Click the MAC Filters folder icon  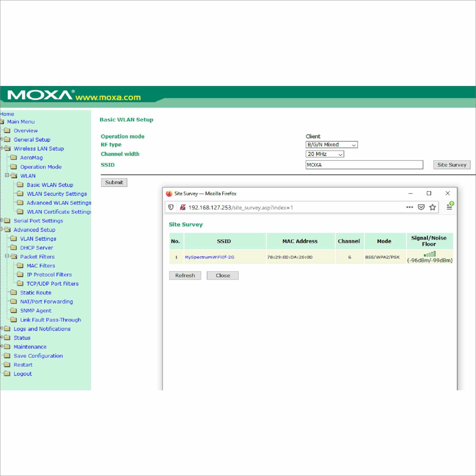point(20,265)
